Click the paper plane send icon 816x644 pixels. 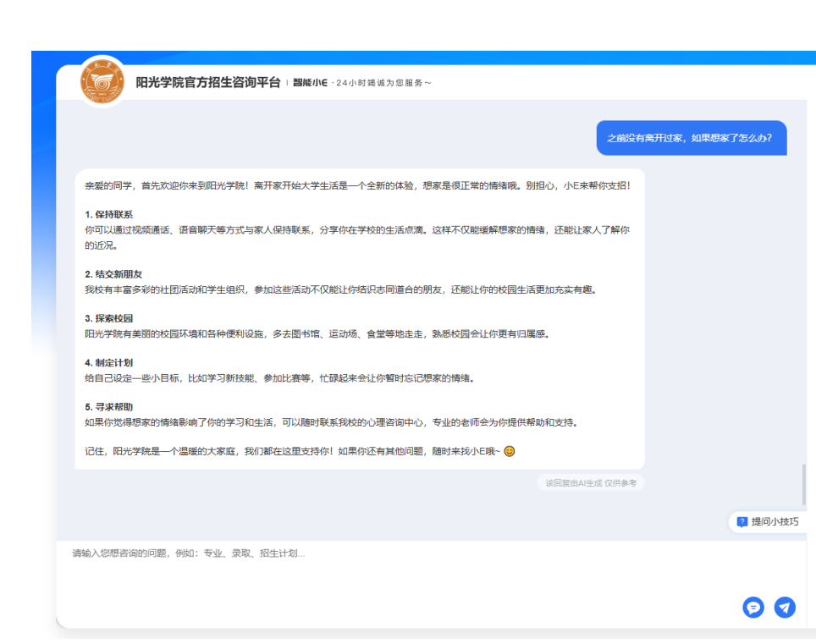click(x=785, y=607)
